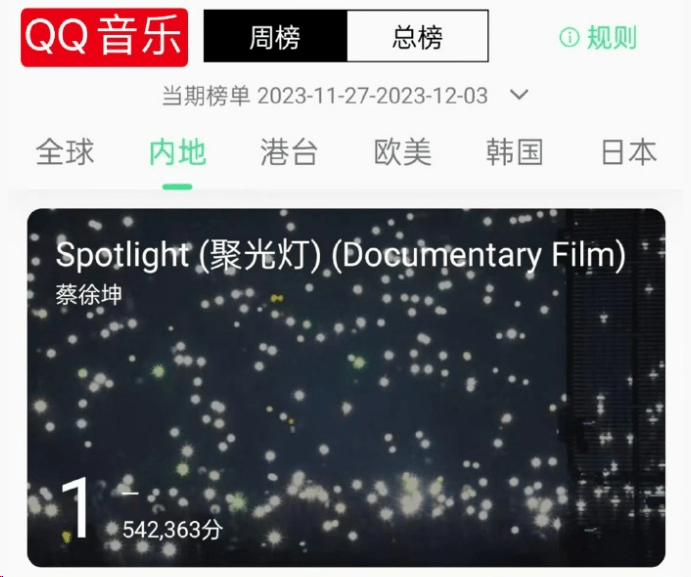Click the rank change dash indicator
691x577 pixels.
pyautogui.click(x=130, y=493)
